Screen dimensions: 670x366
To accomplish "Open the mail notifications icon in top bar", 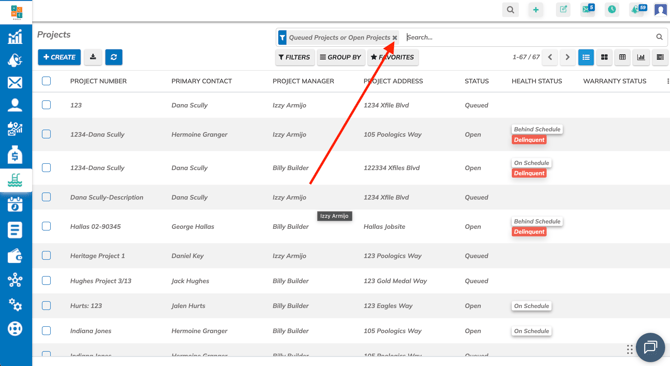I will coord(588,9).
